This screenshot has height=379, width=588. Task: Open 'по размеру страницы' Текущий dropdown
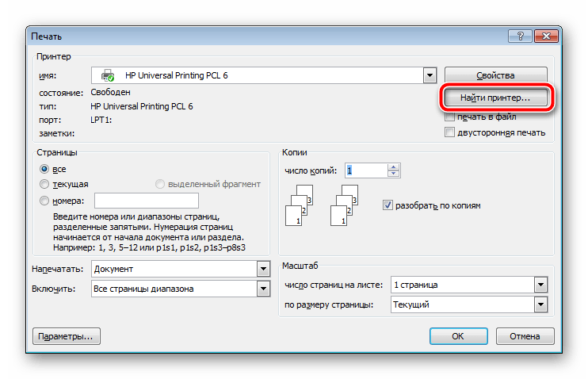(x=540, y=304)
